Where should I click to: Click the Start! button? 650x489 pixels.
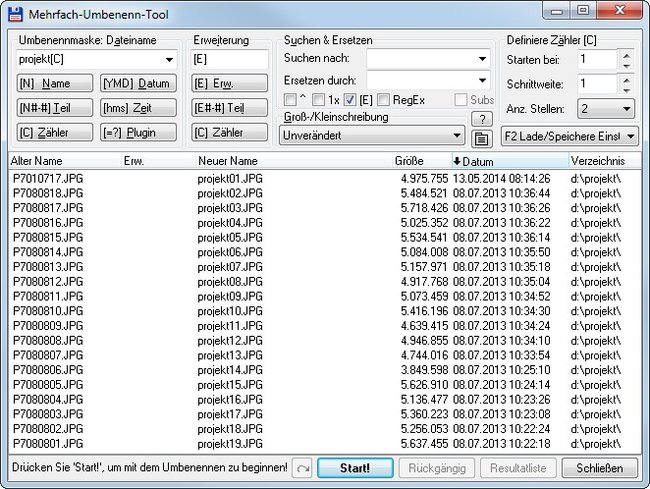pyautogui.click(x=355, y=468)
